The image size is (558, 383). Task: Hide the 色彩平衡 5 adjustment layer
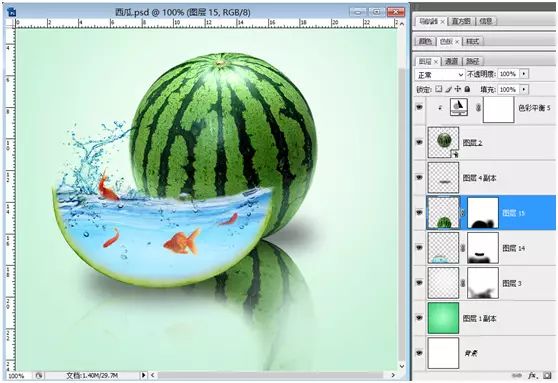point(420,107)
